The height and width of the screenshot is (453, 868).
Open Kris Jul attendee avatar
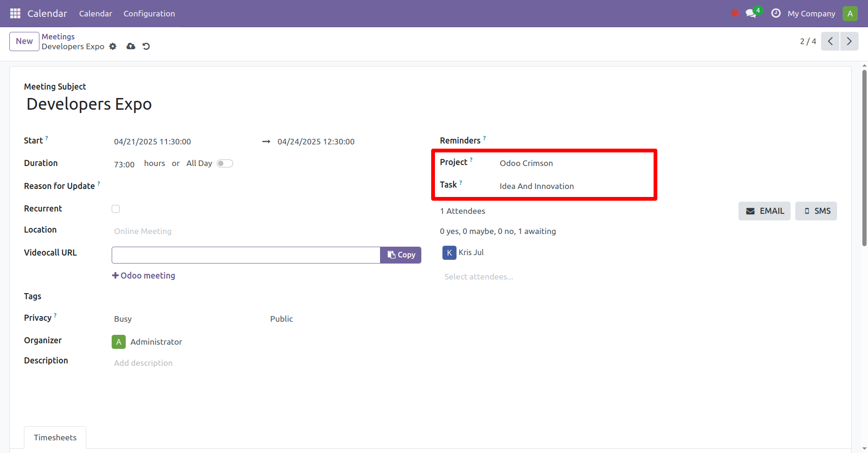[x=449, y=252]
